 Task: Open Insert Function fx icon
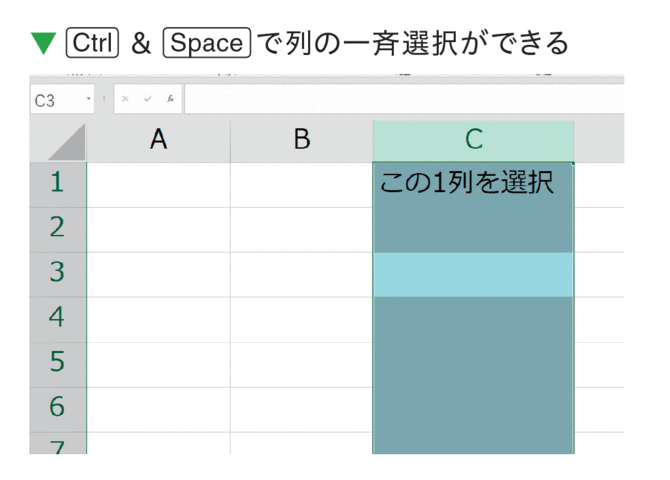pos(170,99)
